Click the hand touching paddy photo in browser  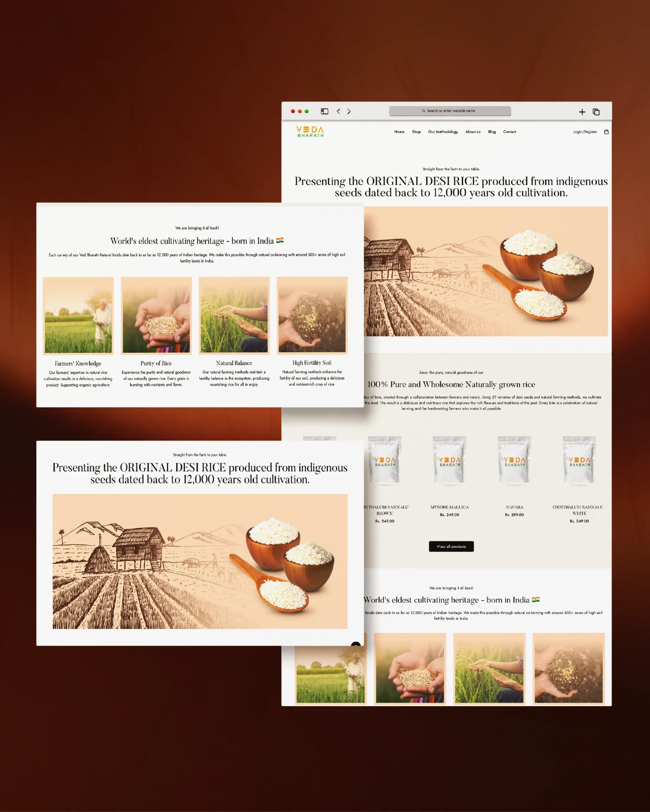pos(489,669)
